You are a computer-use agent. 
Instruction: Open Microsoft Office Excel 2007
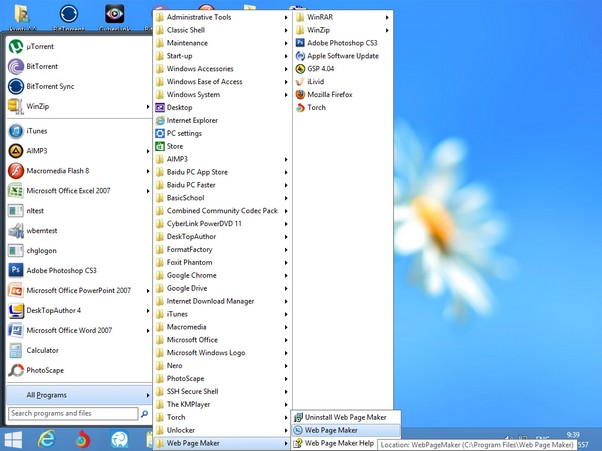point(79,191)
